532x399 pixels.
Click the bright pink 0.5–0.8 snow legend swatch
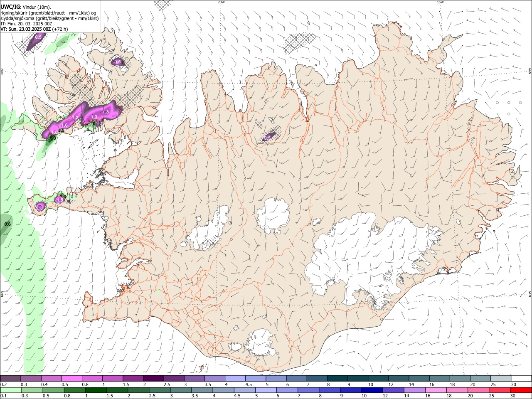pos(71,379)
